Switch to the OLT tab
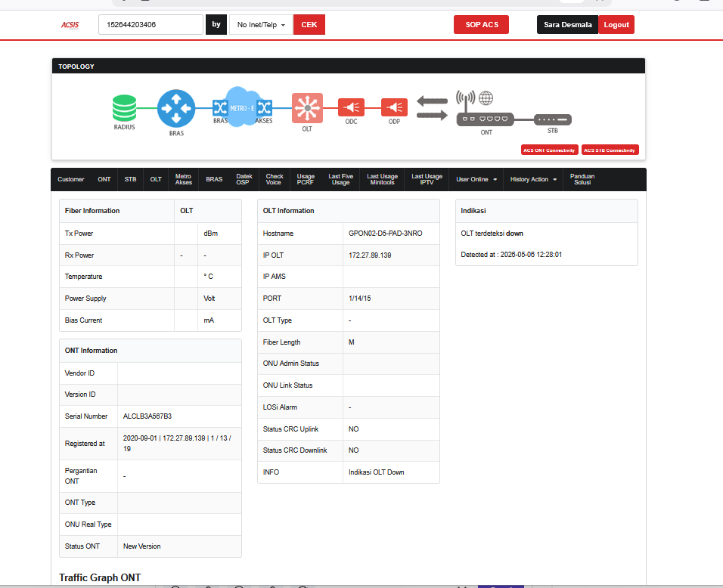Image resolution: width=723 pixels, height=588 pixels. pos(156,179)
